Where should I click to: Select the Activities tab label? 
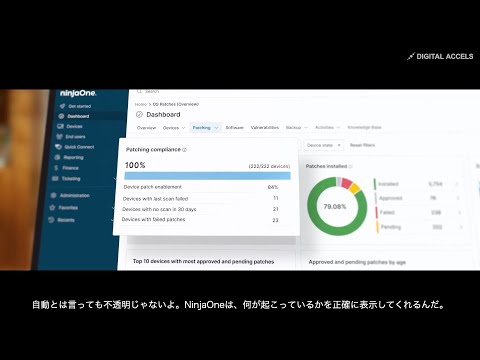pyautogui.click(x=324, y=127)
